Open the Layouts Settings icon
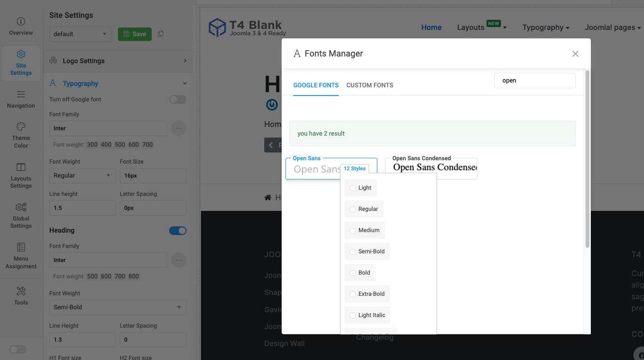The height and width of the screenshot is (360, 644). [21, 167]
